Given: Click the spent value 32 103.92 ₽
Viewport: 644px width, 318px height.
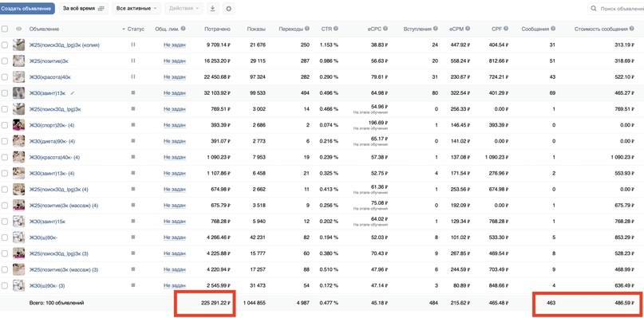Looking at the screenshot, I should (217, 92).
